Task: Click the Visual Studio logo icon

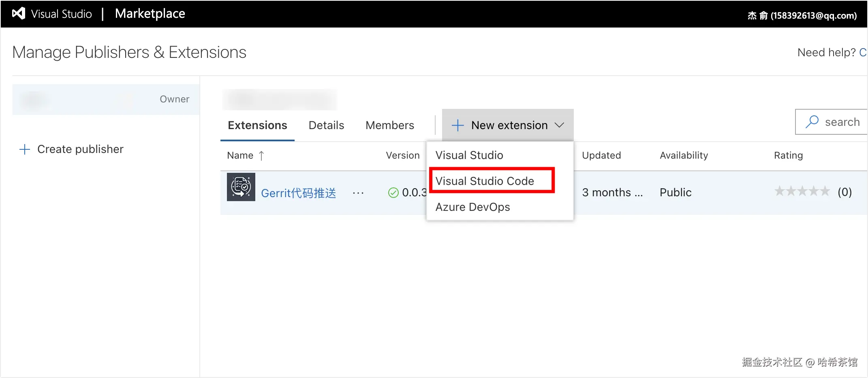Action: (x=19, y=14)
